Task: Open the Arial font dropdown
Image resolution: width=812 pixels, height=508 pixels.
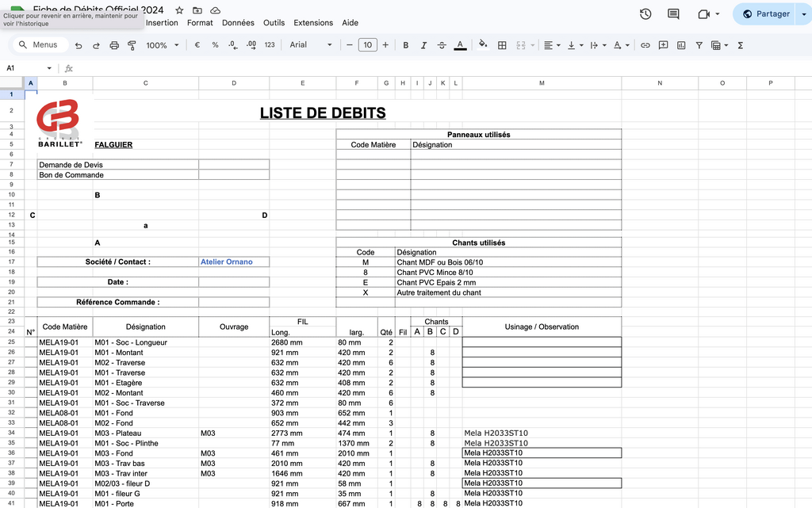Action: point(311,45)
